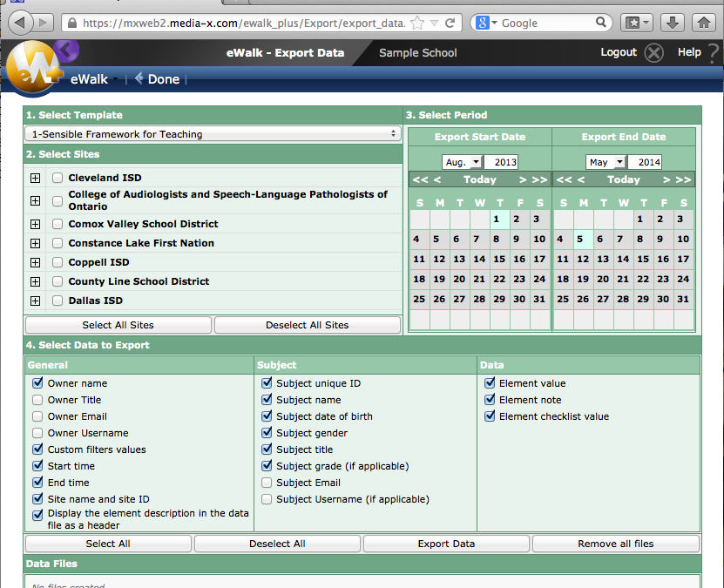The image size is (724, 588).
Task: Click Today in the end date calendar
Action: pos(623,179)
